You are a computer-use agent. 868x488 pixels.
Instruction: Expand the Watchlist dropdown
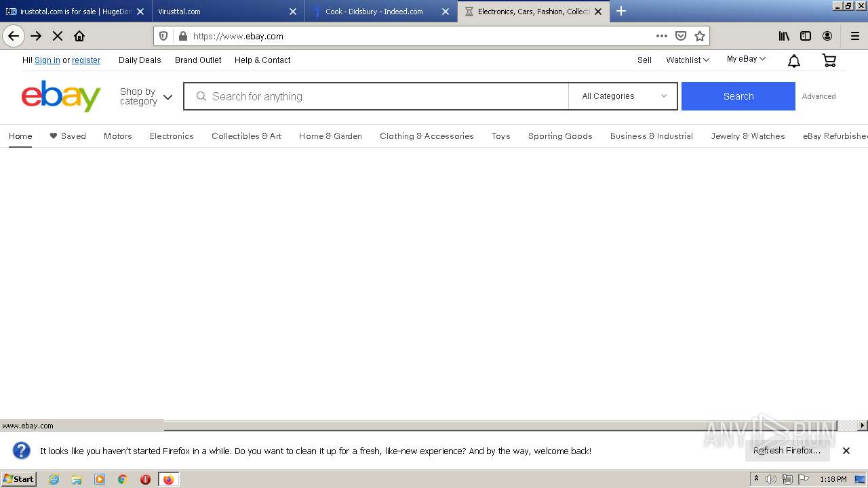pyautogui.click(x=688, y=60)
